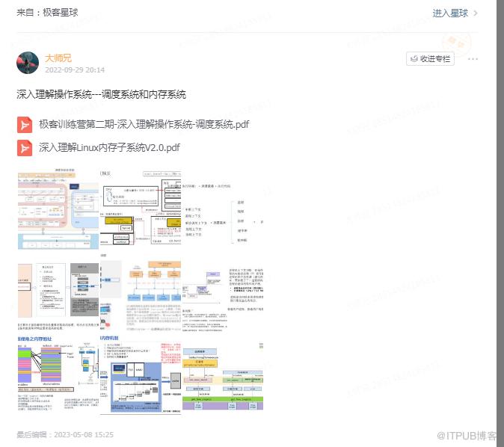Screen dimensions: 504x447
Task: Click the chevron arrow beside 进入星球
Action: (476, 13)
